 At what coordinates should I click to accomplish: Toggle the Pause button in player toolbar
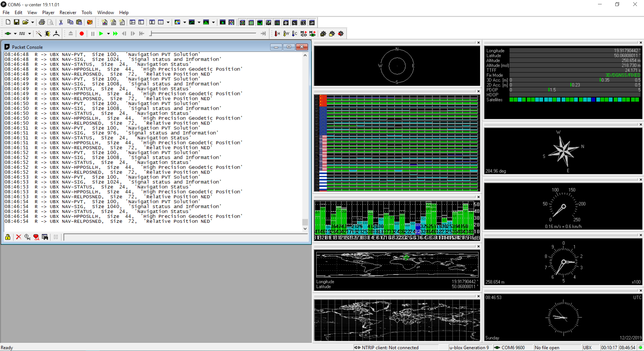click(x=93, y=33)
